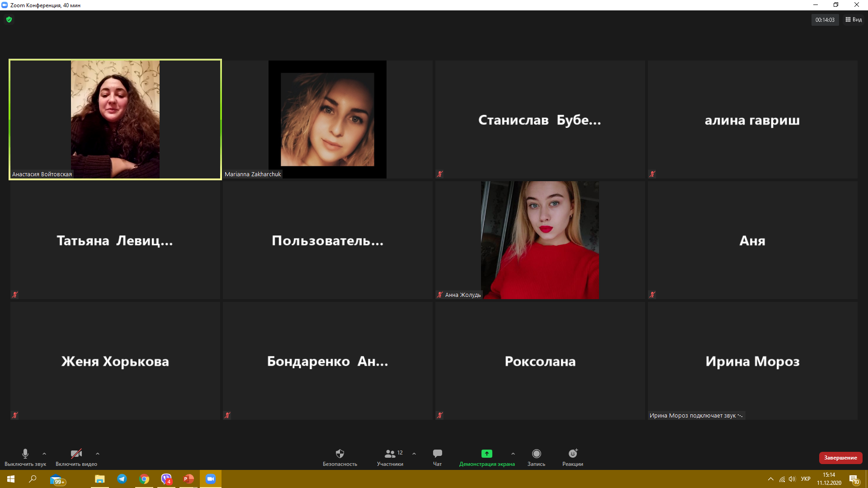
Task: Start screen sharing (Демонстрация экрана)
Action: coord(486,457)
